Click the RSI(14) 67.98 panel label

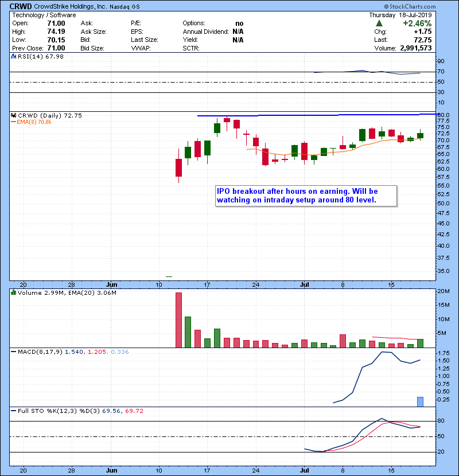pyautogui.click(x=41, y=56)
